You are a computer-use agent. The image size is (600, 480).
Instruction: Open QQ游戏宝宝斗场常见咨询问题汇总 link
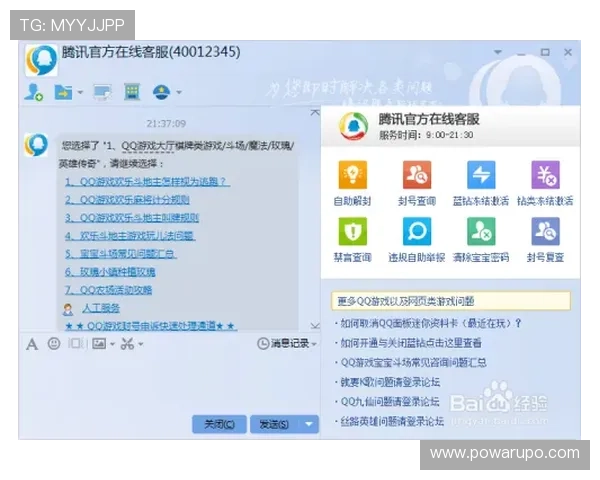413,362
